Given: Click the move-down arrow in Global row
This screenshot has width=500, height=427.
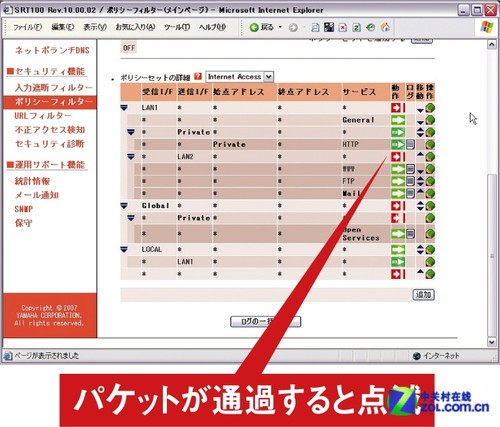Looking at the screenshot, I should coord(420,208).
